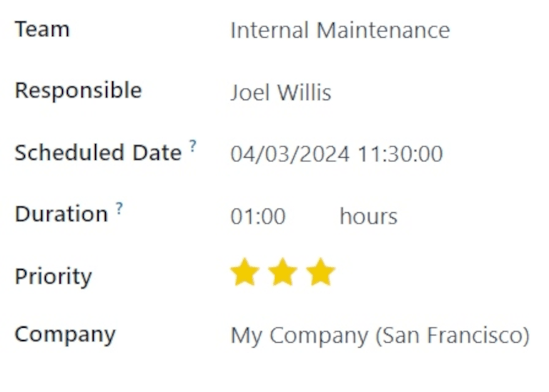549x392 pixels.
Task: Click the Scheduled Date help question mark
Action: pos(192,146)
